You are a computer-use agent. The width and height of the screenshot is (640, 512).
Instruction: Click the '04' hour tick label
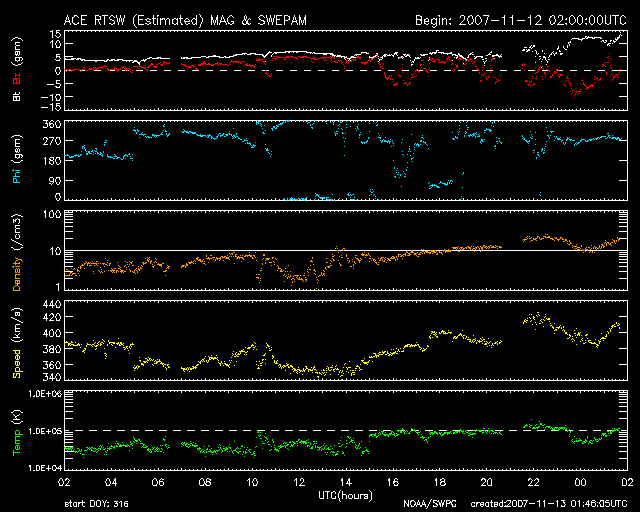point(111,482)
